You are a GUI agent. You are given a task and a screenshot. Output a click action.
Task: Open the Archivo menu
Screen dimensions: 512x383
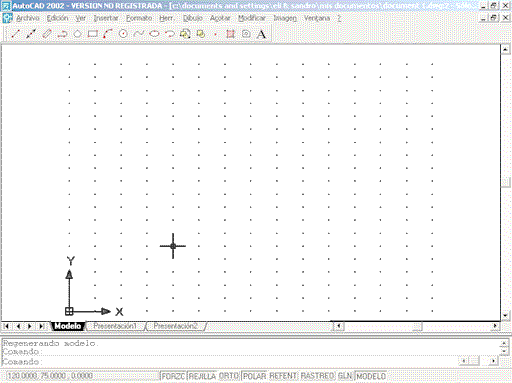(x=28, y=18)
